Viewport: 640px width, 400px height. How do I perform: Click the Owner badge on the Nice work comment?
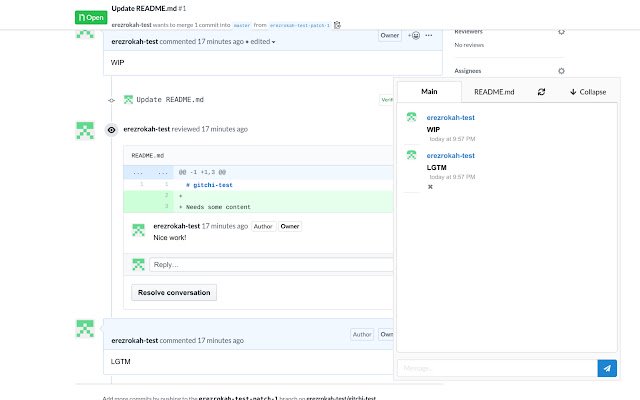(x=290, y=227)
